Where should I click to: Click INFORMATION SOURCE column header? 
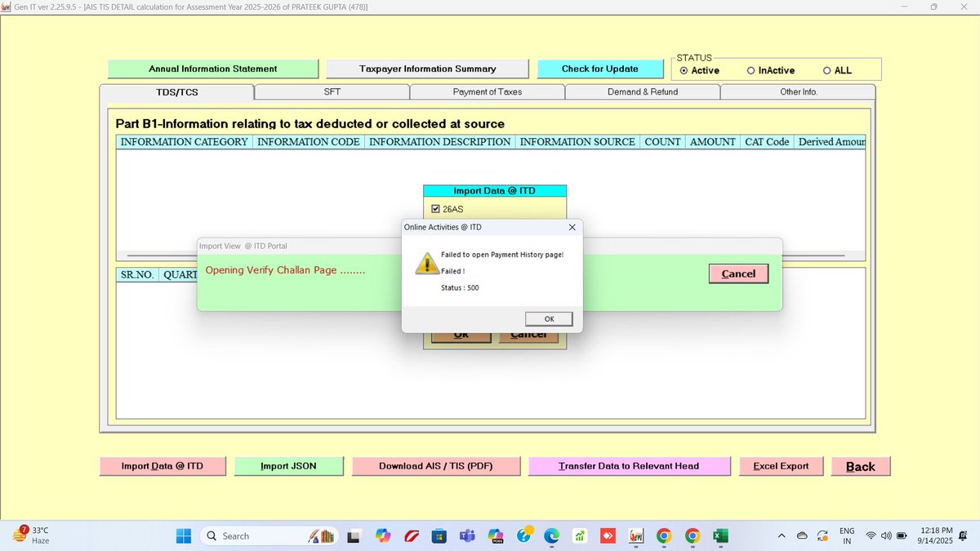click(x=577, y=142)
